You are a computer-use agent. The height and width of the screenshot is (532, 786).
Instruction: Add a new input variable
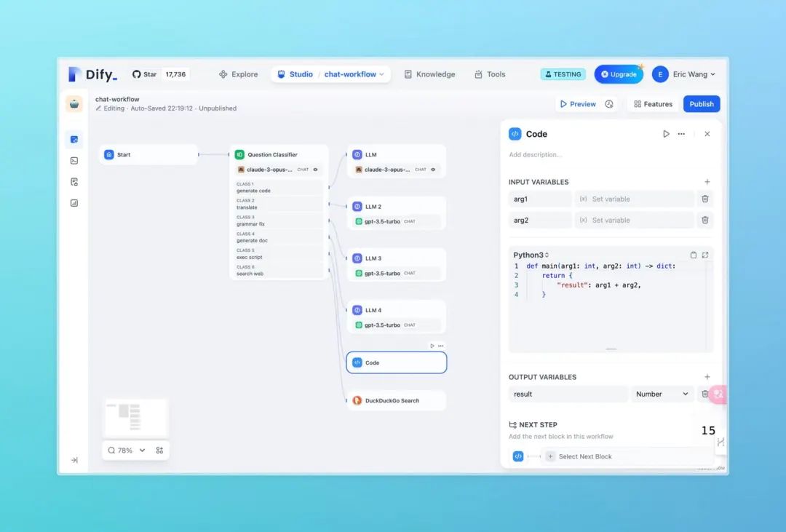[x=707, y=181]
